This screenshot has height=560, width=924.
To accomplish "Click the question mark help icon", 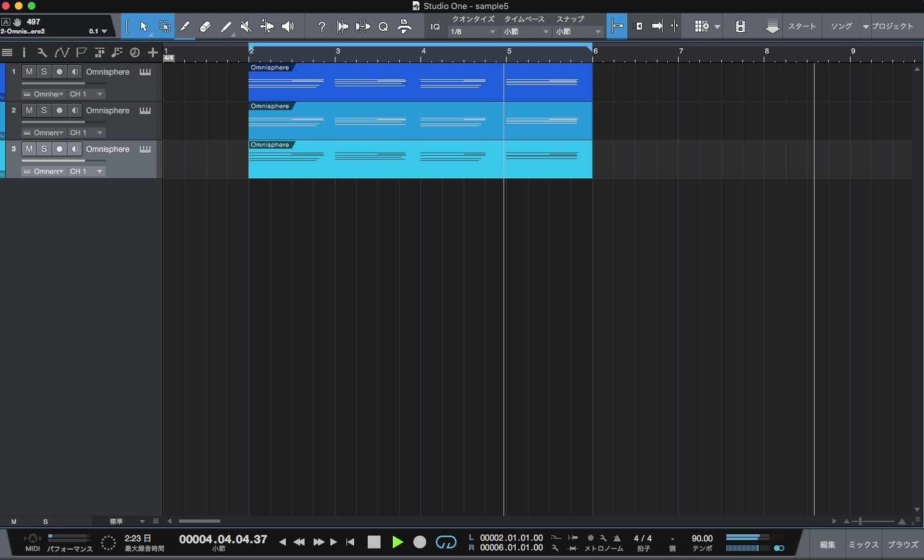I will pyautogui.click(x=322, y=26).
